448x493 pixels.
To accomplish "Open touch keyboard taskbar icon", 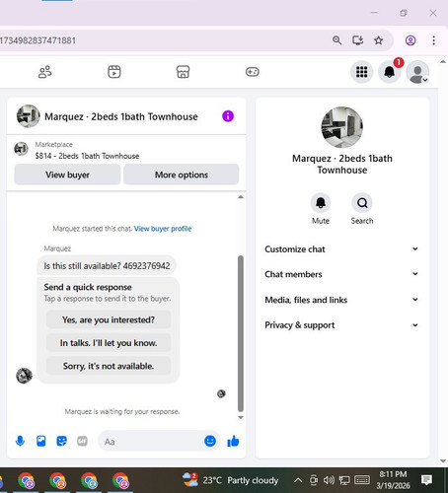I will [x=362, y=480].
